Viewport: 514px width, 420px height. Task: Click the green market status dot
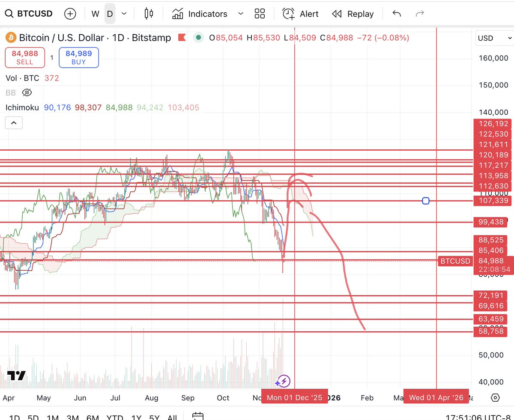[198, 38]
